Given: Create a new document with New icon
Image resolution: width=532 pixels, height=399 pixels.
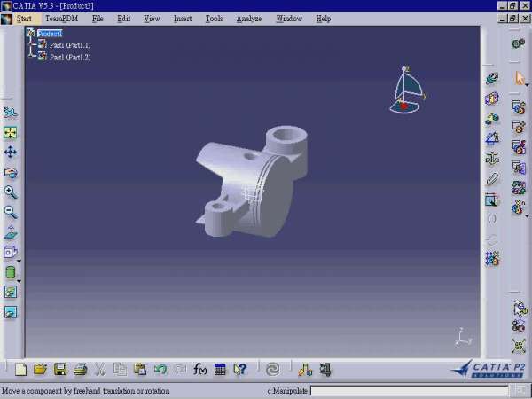Looking at the screenshot, I should coord(20,369).
